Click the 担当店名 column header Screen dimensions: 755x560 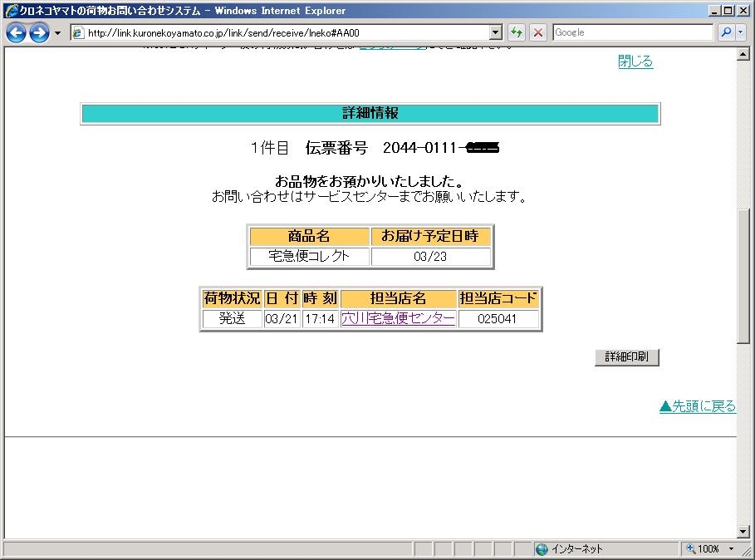[398, 298]
